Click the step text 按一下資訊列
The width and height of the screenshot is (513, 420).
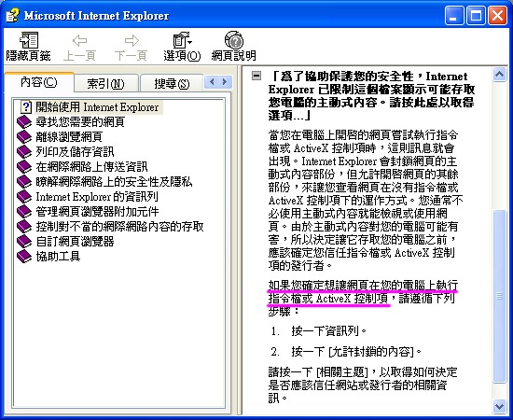click(x=329, y=331)
